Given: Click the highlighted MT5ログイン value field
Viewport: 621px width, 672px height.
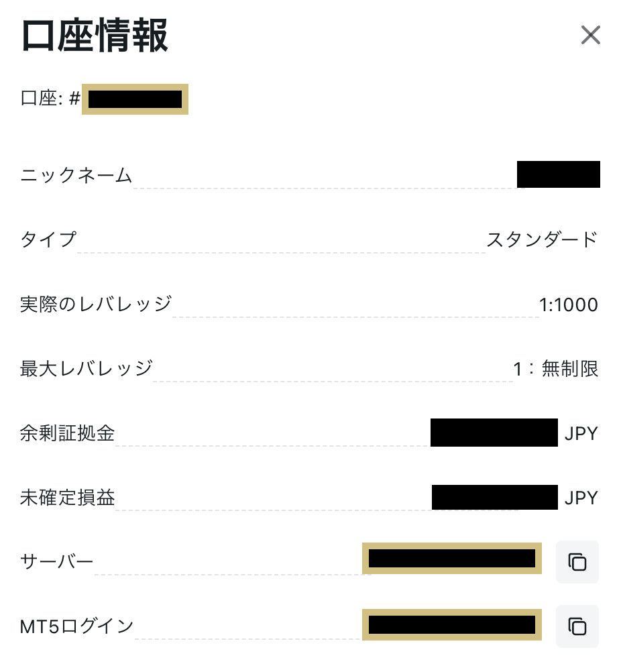Looking at the screenshot, I should coord(451,624).
